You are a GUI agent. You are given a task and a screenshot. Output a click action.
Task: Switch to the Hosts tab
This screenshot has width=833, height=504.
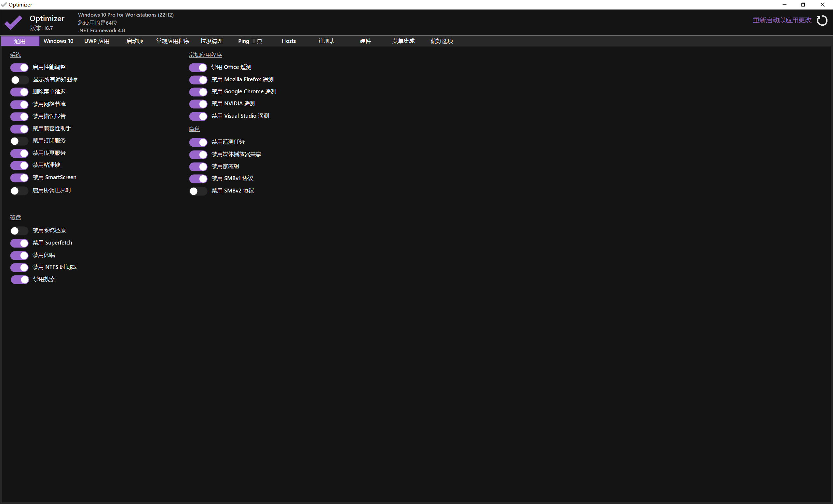tap(289, 41)
